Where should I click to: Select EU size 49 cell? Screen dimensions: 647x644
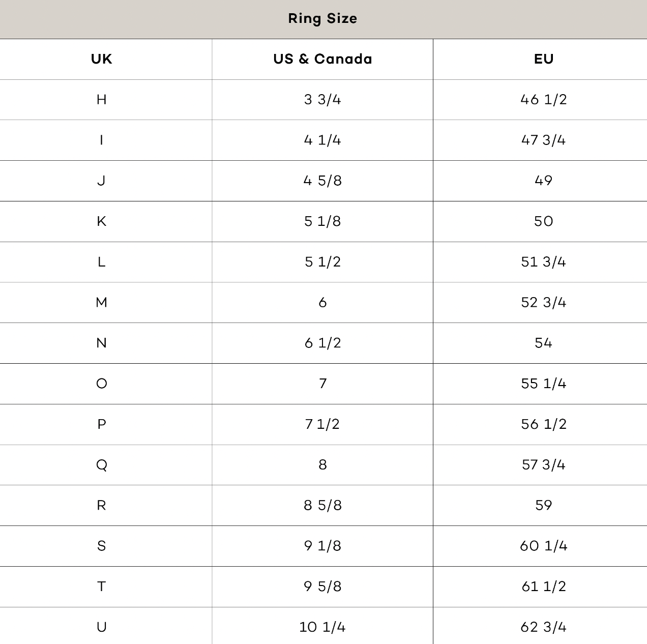tap(543, 181)
